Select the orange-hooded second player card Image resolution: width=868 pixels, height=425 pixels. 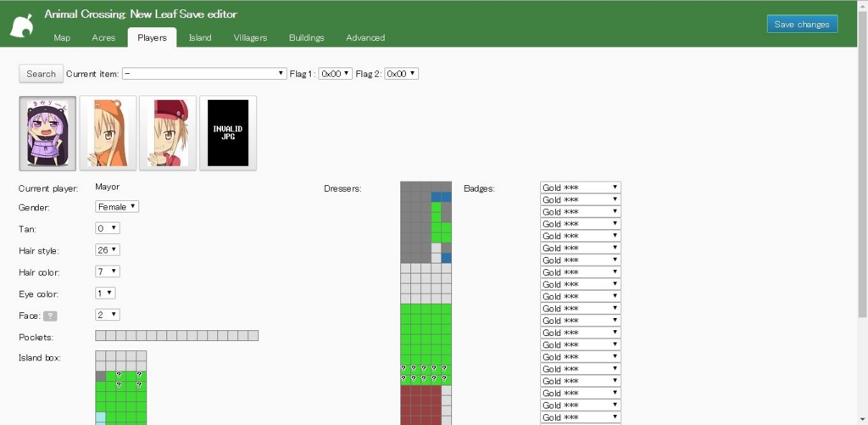108,133
